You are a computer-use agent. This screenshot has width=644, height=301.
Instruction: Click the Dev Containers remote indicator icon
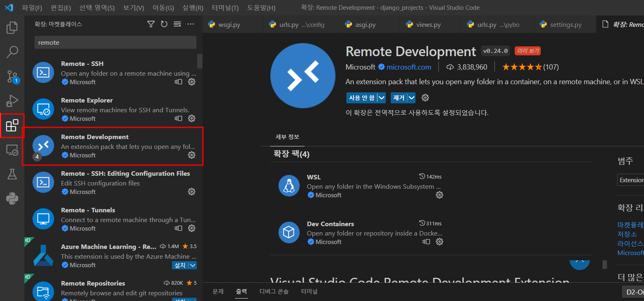click(x=426, y=242)
